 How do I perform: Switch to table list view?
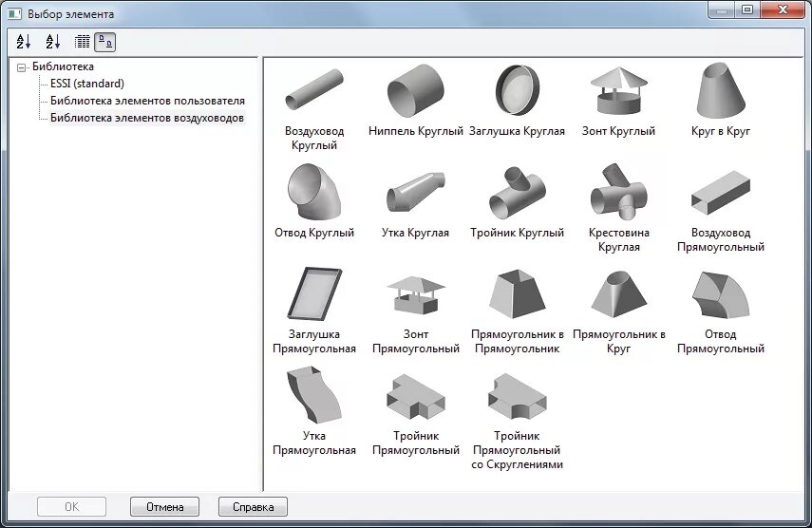[x=82, y=42]
